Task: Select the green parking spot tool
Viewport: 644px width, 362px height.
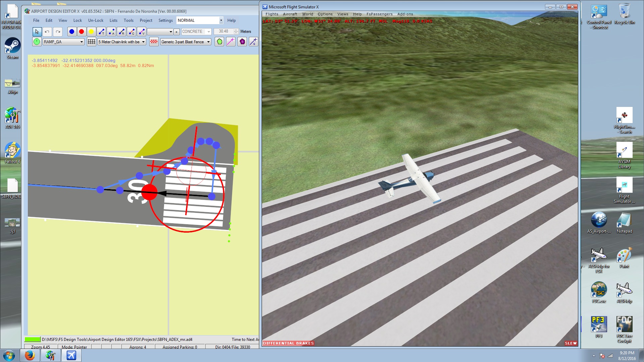Action: (37, 42)
